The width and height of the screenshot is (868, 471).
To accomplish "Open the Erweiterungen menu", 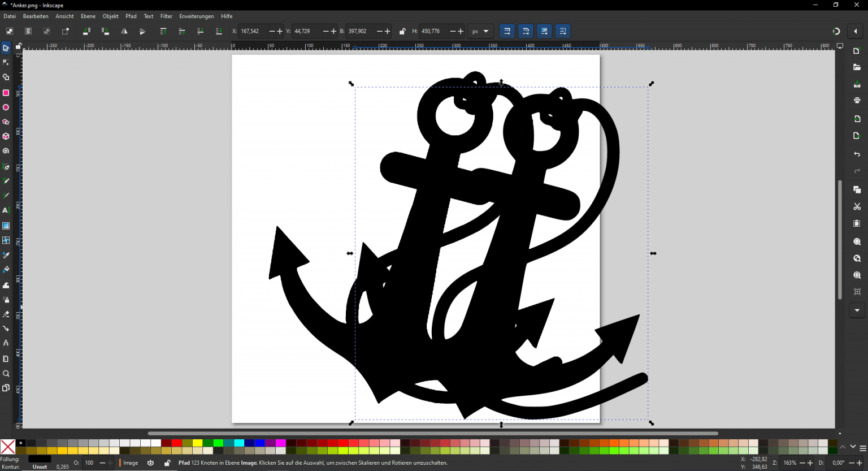I will (196, 16).
